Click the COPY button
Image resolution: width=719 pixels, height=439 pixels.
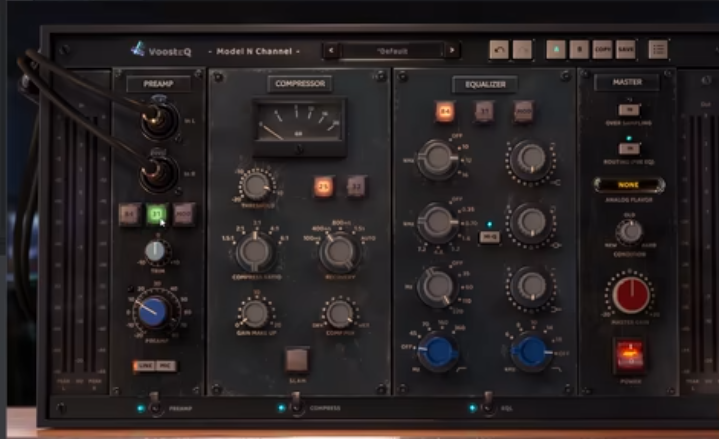603,49
